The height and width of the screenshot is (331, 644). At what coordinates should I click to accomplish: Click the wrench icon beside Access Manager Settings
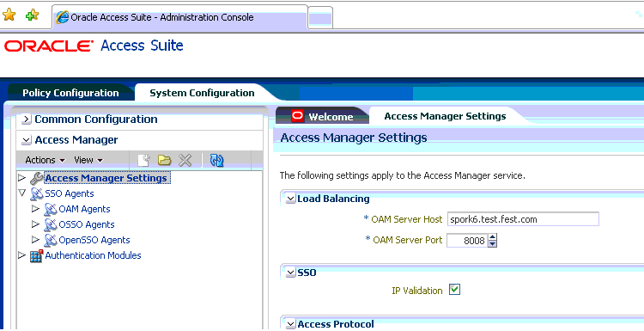coord(37,179)
